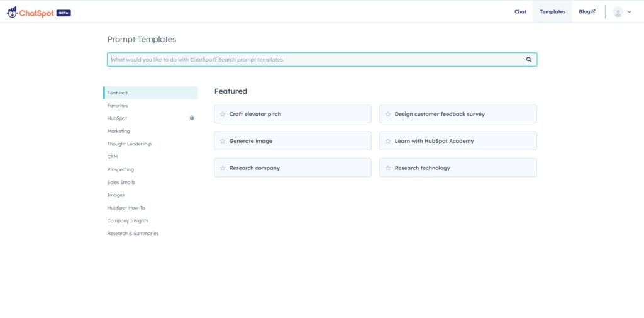Star the Generate image template

[x=223, y=141]
